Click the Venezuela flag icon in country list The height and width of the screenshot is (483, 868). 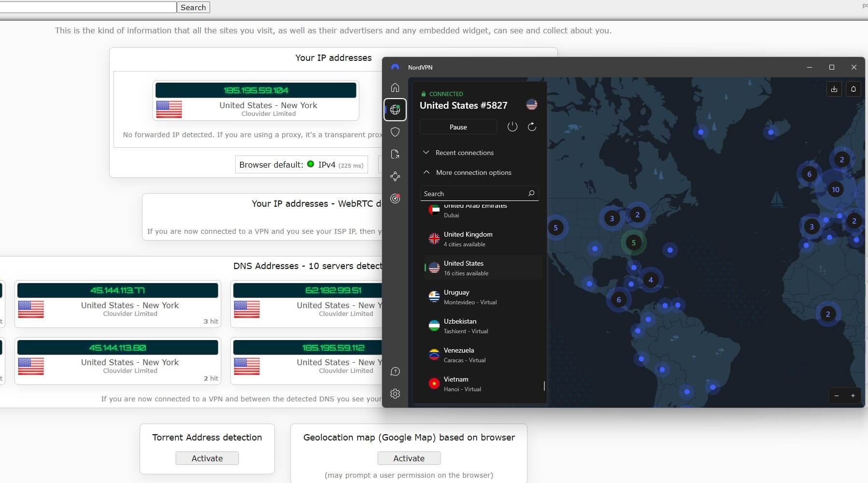pyautogui.click(x=434, y=355)
